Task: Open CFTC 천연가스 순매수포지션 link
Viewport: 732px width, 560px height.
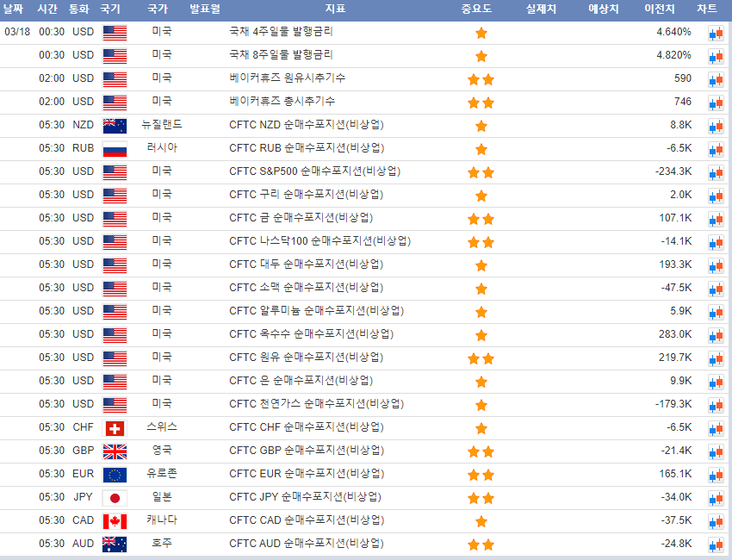Action: click(x=316, y=404)
